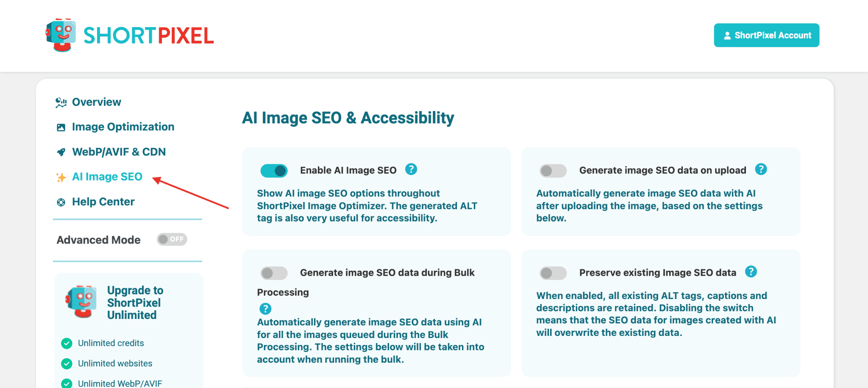The height and width of the screenshot is (388, 868).
Task: Click the AI Image SEO sparkle icon
Action: (61, 177)
